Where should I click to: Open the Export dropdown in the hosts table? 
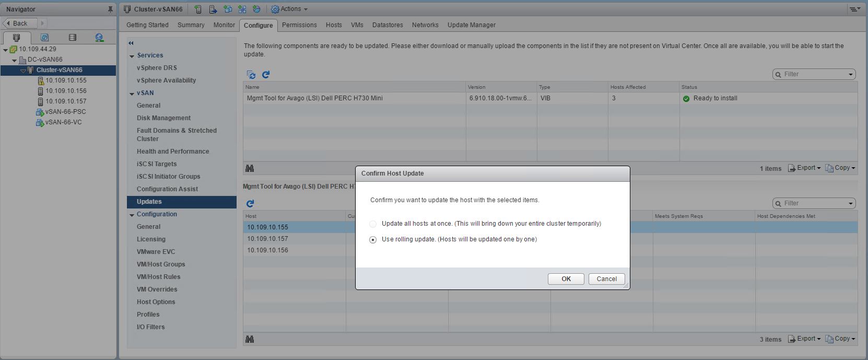click(x=805, y=339)
